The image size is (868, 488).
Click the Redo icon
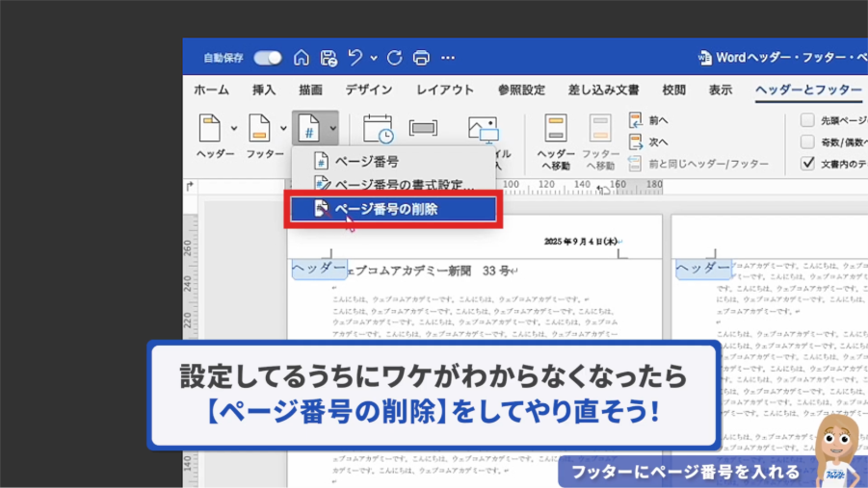[394, 58]
